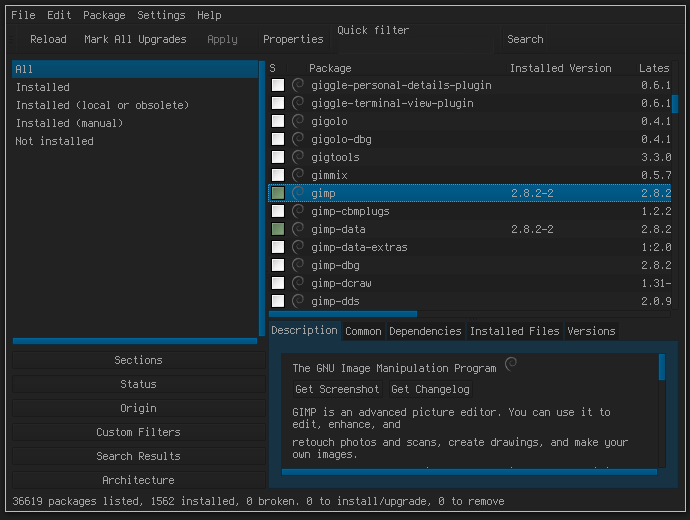Mark the gimp-data-extras checkbox
The width and height of the screenshot is (690, 520).
[278, 247]
